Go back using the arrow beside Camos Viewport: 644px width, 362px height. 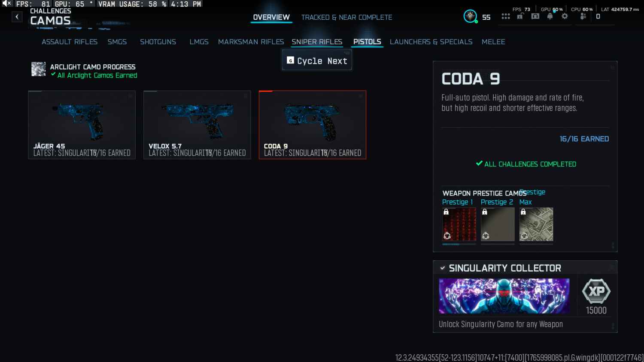17,17
